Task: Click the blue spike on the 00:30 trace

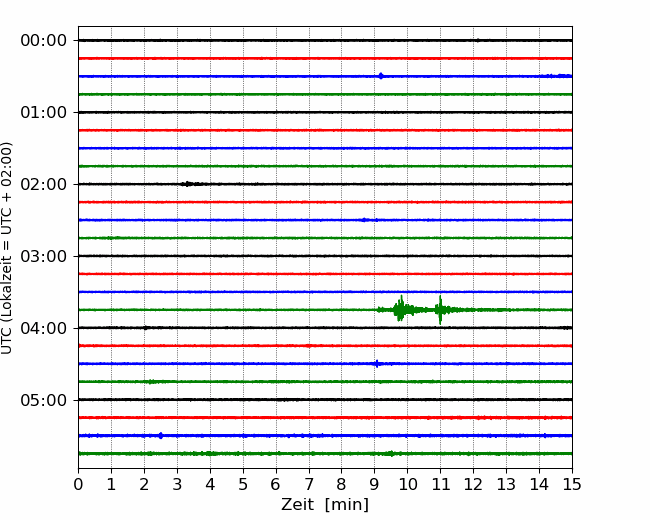Action: coord(381,76)
